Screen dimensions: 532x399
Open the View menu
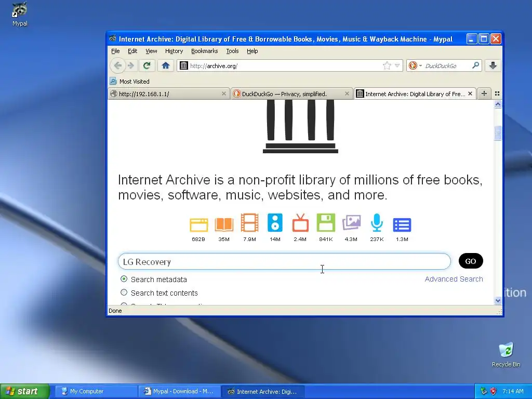coord(151,51)
